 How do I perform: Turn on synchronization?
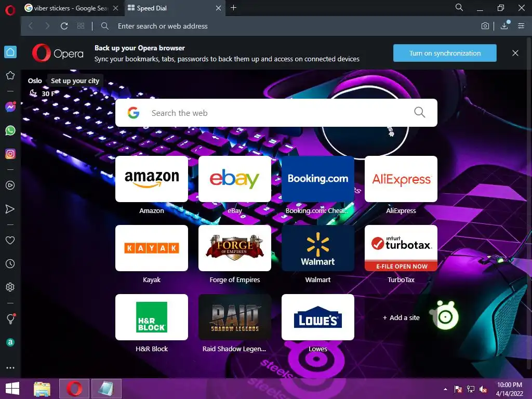(x=445, y=54)
